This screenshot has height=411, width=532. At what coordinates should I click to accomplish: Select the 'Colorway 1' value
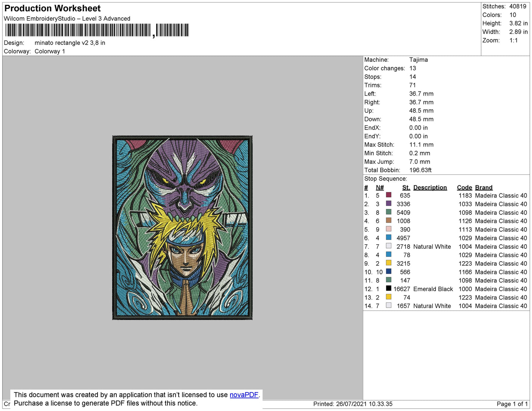(50, 52)
